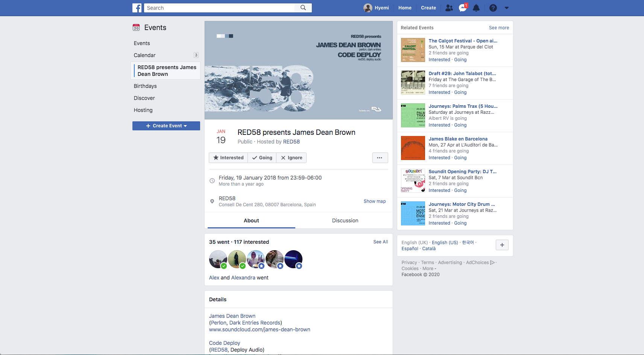Mark Going for James Blake en Barcelona
644x355 pixels.
[460, 158]
